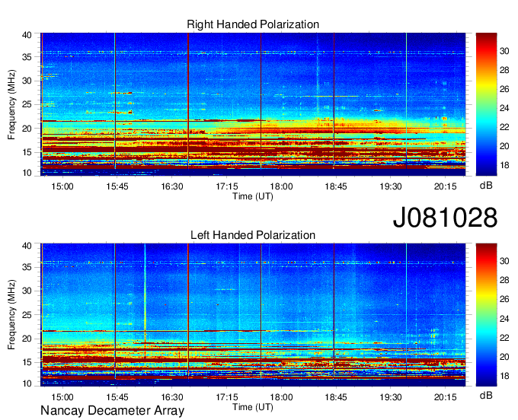Image resolution: width=518 pixels, height=420 pixels.
Task: Click "Frequency (MHz)" axis label of Right Handed plot
Action: 11,104
